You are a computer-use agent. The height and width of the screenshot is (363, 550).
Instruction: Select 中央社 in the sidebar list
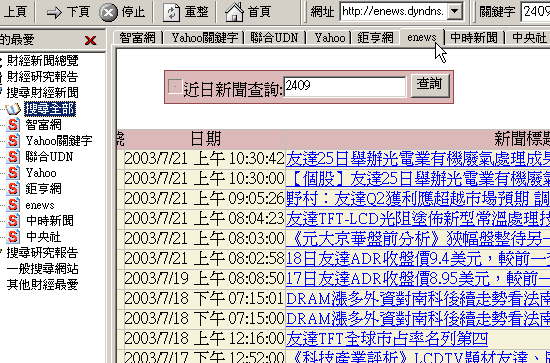[x=43, y=237]
